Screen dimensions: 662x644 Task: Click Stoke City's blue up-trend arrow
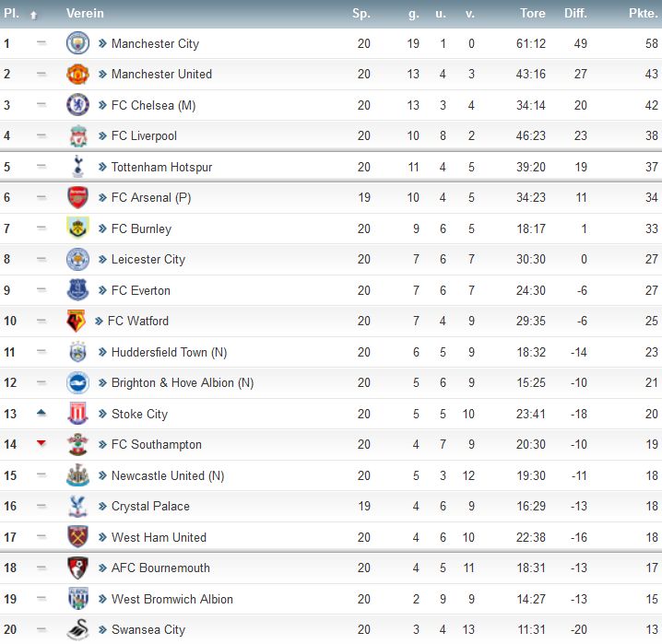(41, 414)
